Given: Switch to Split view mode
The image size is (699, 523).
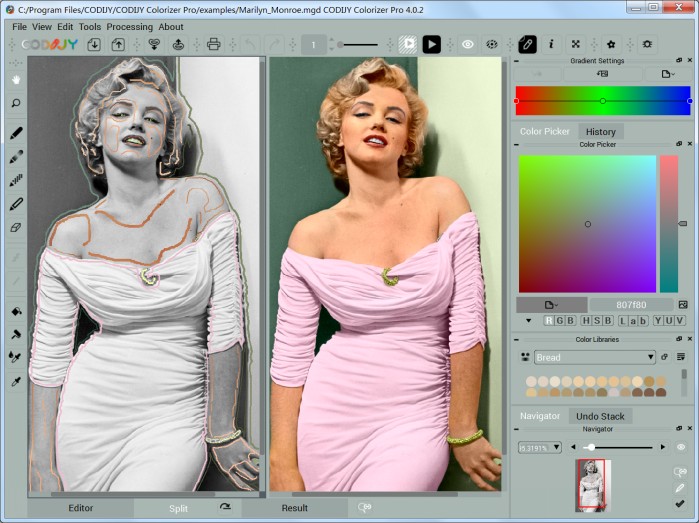Looking at the screenshot, I should tap(178, 508).
